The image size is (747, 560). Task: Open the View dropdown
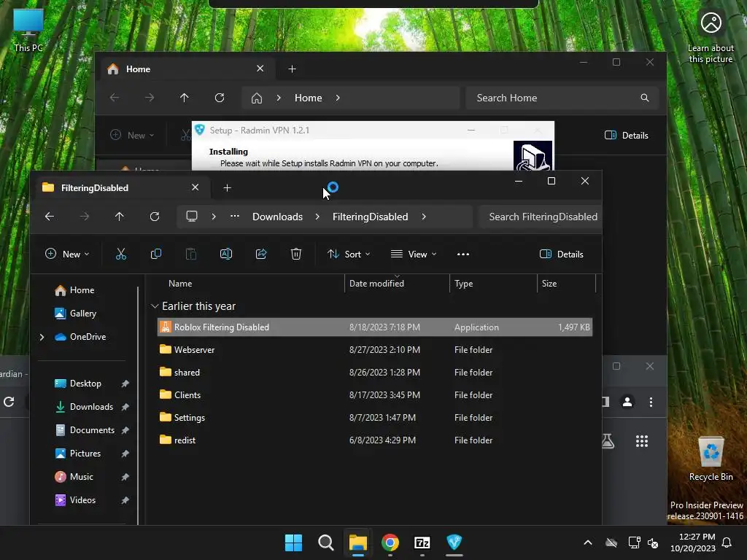(414, 254)
